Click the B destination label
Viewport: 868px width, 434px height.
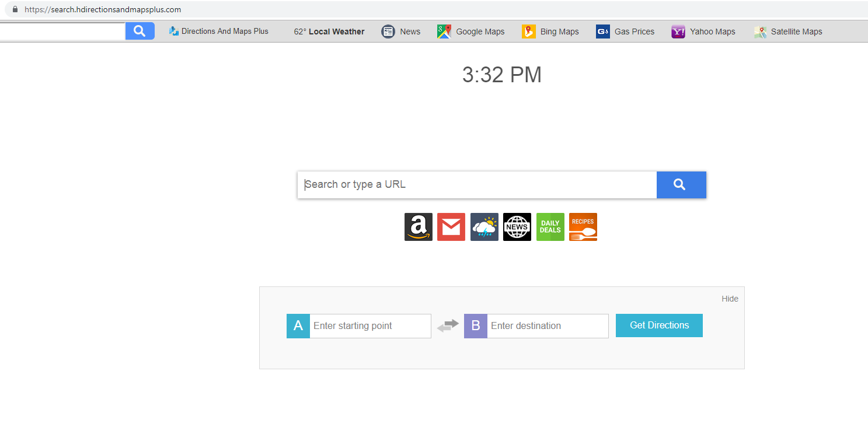click(476, 326)
